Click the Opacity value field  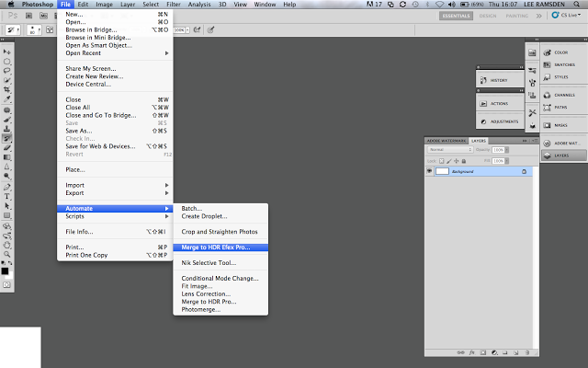[x=498, y=150]
